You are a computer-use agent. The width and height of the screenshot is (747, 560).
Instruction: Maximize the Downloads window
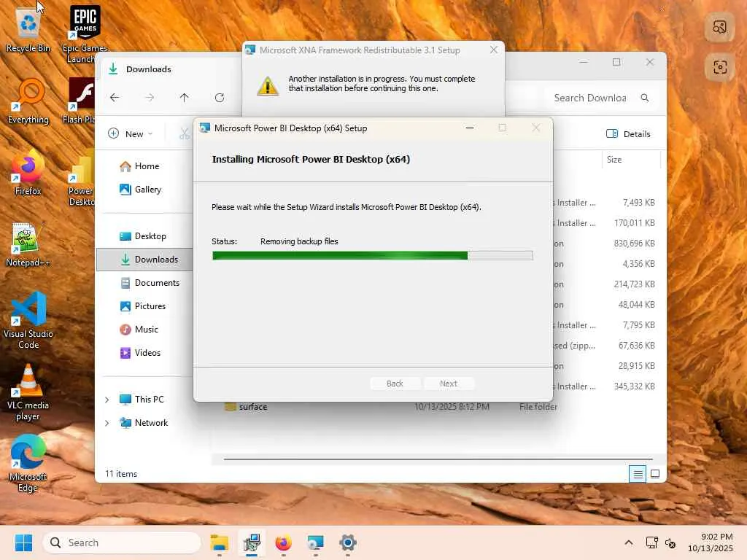coord(616,62)
